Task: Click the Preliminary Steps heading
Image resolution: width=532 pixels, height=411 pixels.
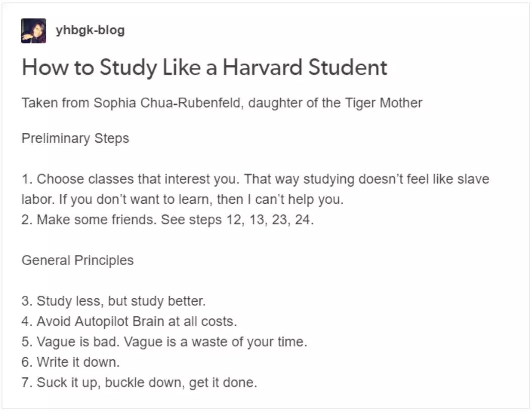Action: tap(75, 138)
